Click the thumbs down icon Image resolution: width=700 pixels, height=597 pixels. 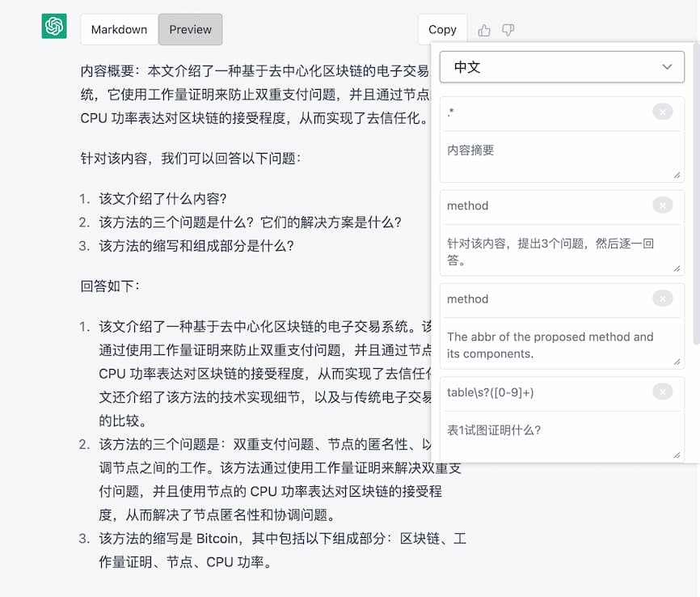coord(508,30)
